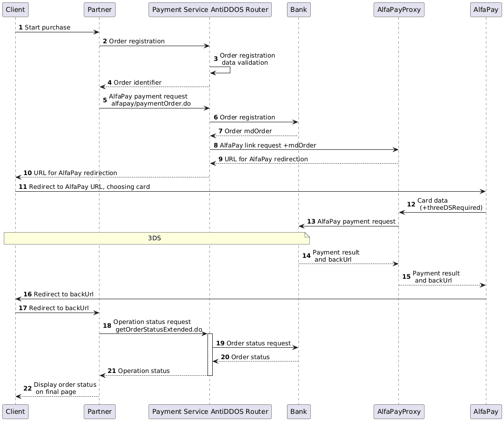Select 'AlfaPay link request +mdOrder' message
Viewport: 504px width, 421px height.
267,145
